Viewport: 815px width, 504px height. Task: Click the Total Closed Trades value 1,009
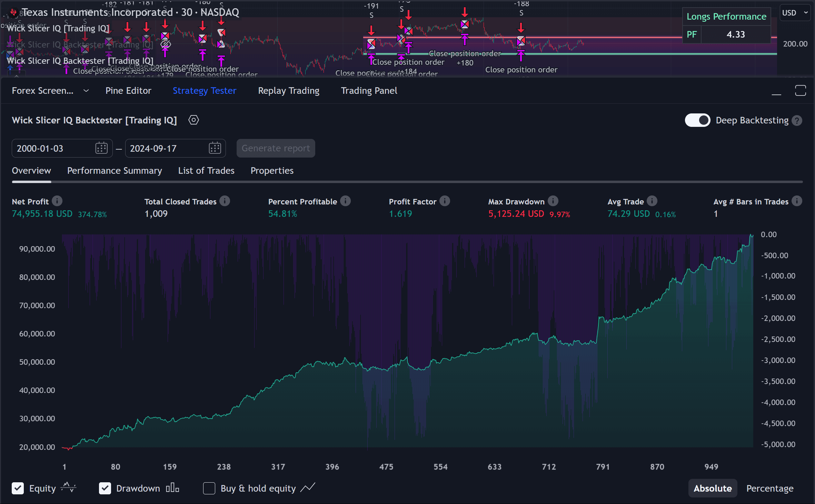pyautogui.click(x=156, y=214)
